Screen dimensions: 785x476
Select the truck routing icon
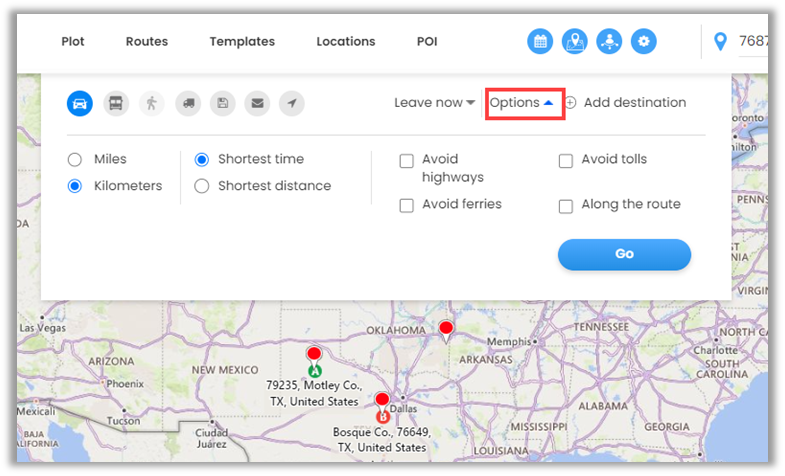pos(187,103)
